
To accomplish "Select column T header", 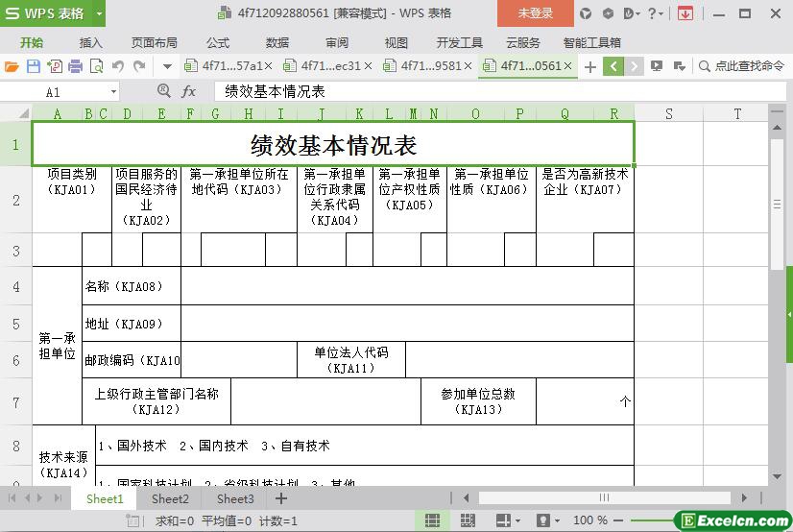I will (x=736, y=113).
